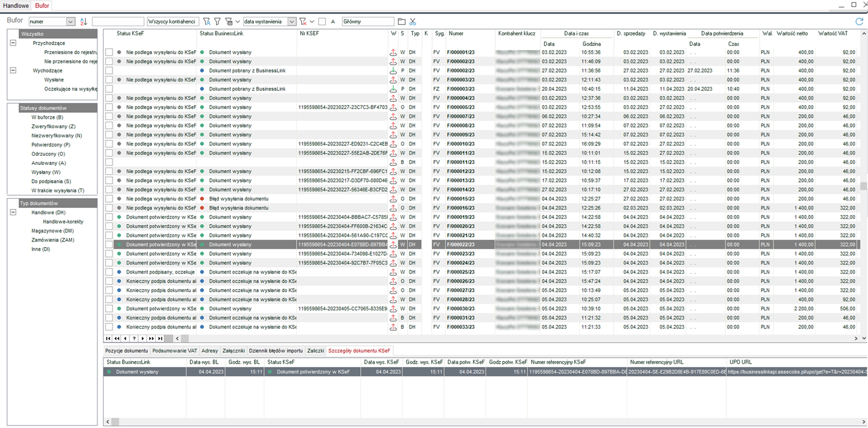Select the alphabetical sort icon
The width and height of the screenshot is (868, 428).
click(84, 21)
